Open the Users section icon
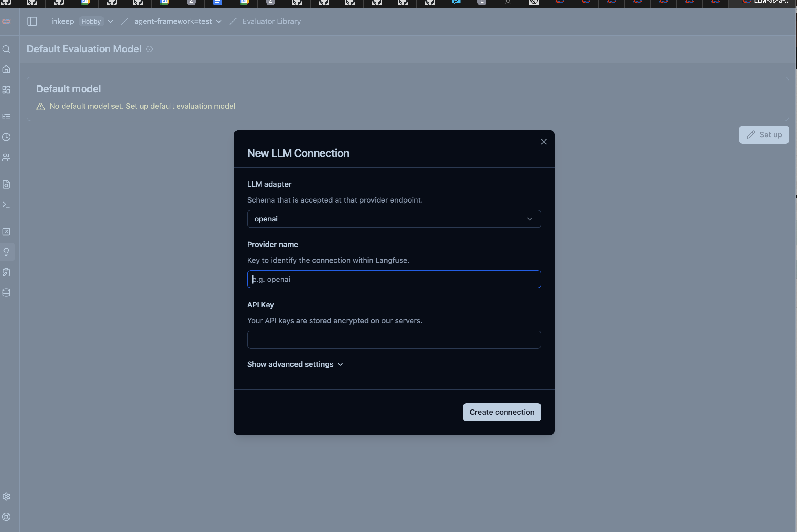This screenshot has width=797, height=532. (x=6, y=157)
